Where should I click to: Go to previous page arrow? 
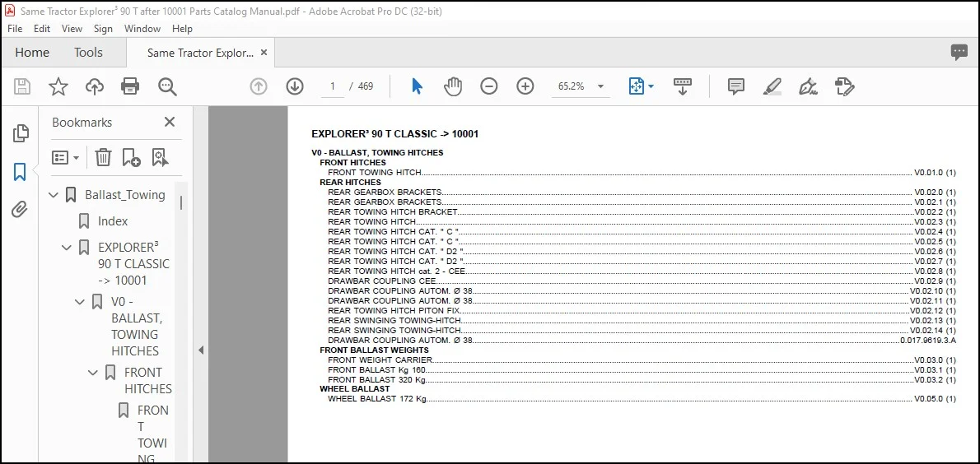click(x=258, y=86)
